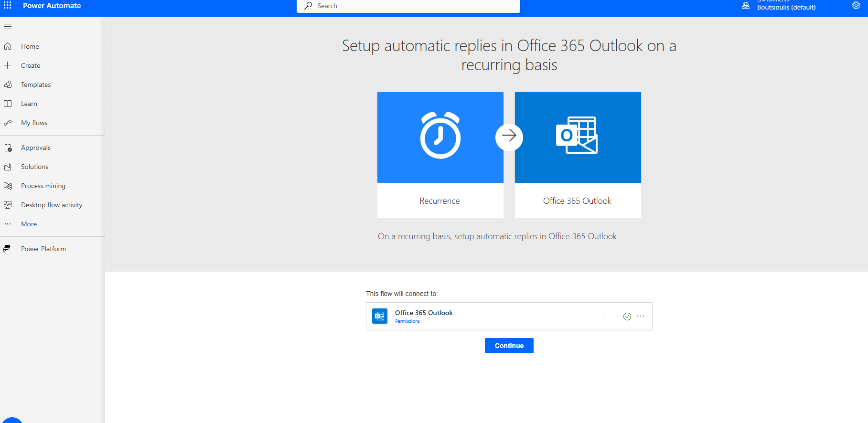This screenshot has width=868, height=423.
Task: Open the Create navigation item
Action: (x=53, y=65)
